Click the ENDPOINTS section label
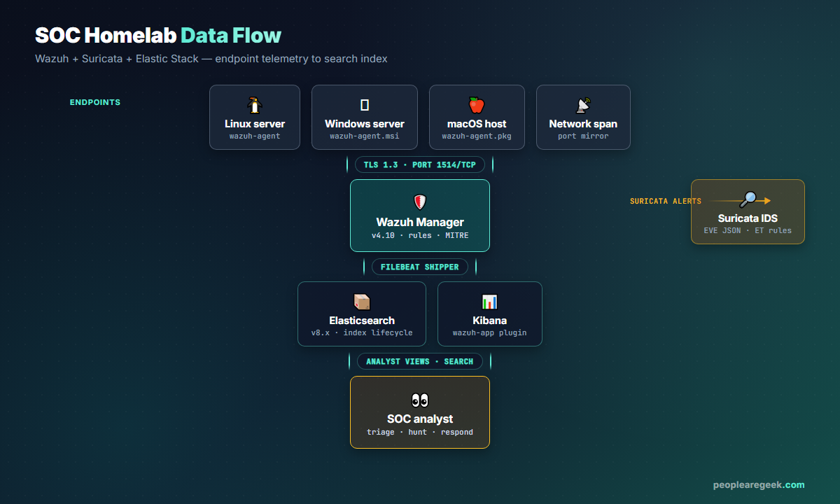Screen dimensions: 840x504 (x=95, y=102)
